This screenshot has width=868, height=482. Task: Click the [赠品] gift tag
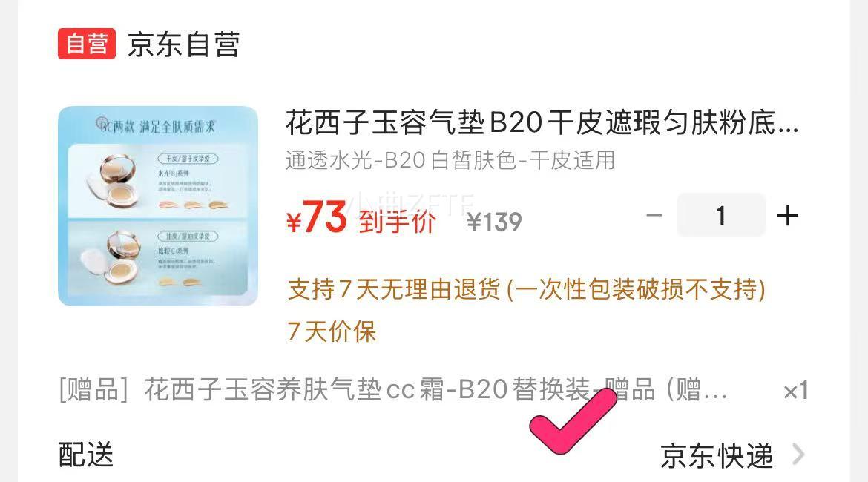[x=94, y=389]
